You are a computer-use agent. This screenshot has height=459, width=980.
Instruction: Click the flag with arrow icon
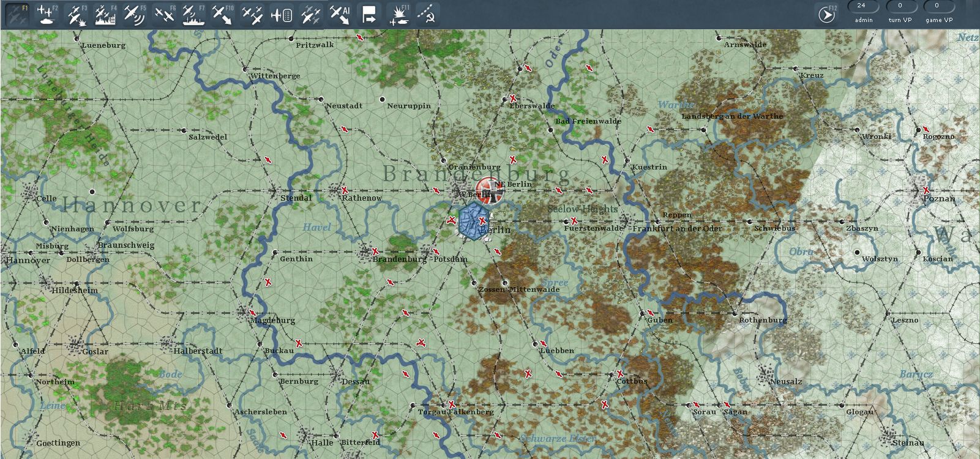pos(368,14)
